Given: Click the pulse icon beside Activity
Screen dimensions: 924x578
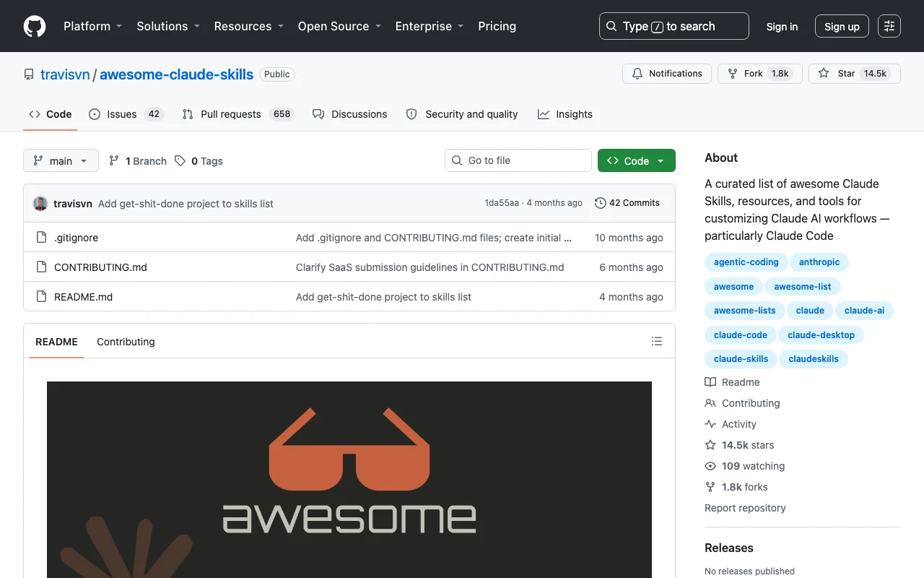Looking at the screenshot, I should coord(710,424).
